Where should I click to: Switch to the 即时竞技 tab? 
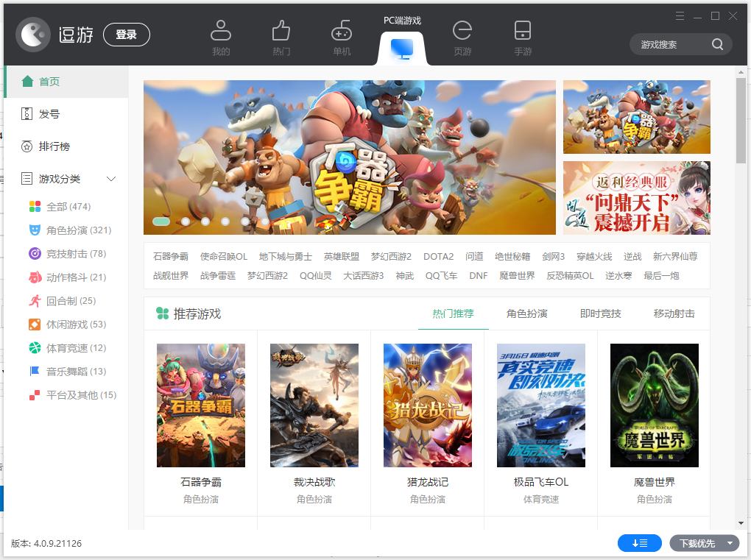601,313
